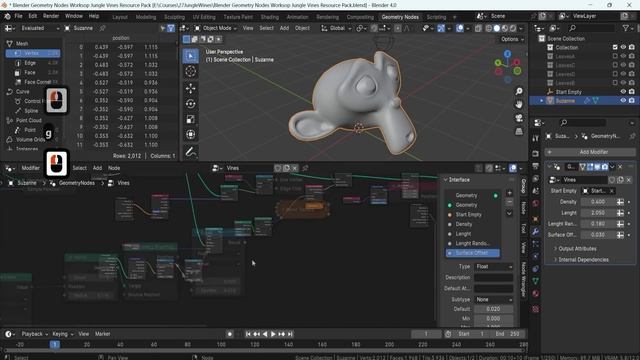Adjust the Density value slider in modifier
The height and width of the screenshot is (360, 640).
(x=598, y=202)
